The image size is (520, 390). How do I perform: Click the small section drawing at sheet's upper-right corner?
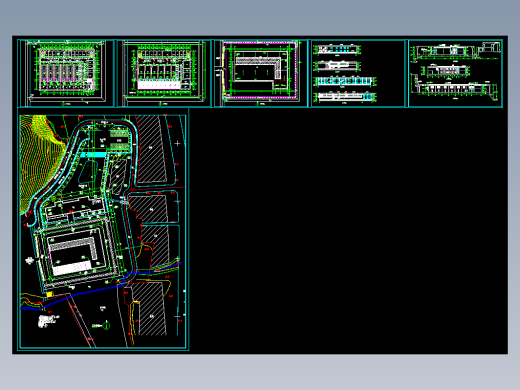489,47
